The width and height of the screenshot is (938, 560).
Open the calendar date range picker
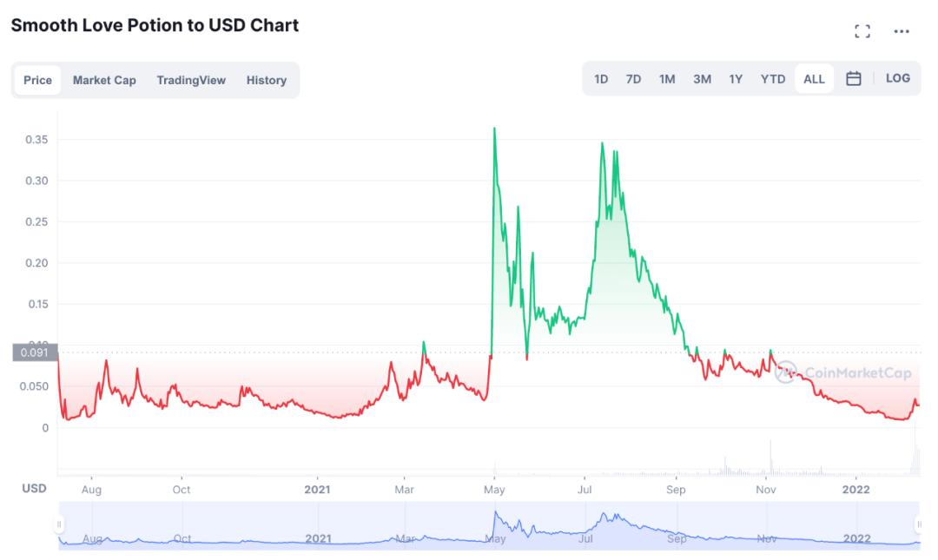pos(854,79)
